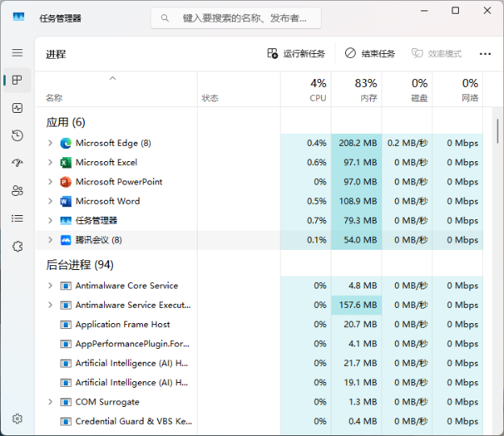Open App history from the sidebar
504x436 pixels.
[17, 135]
